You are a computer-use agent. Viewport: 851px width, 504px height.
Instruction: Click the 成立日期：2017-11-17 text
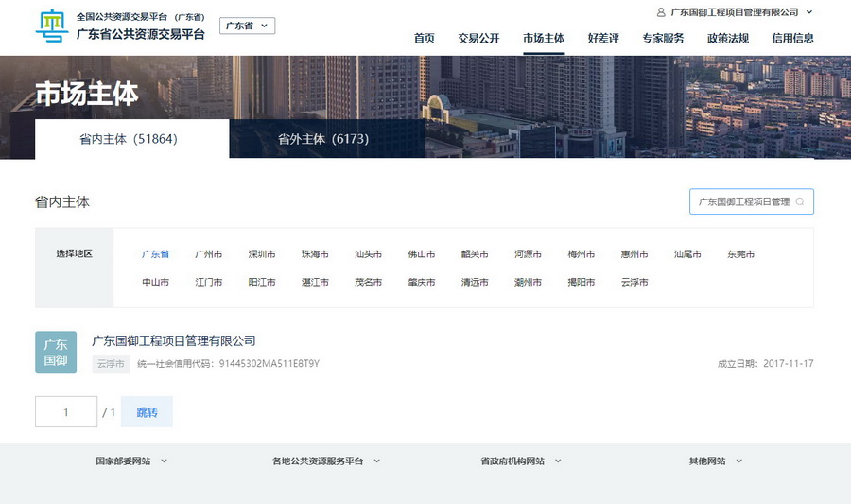[x=765, y=363]
